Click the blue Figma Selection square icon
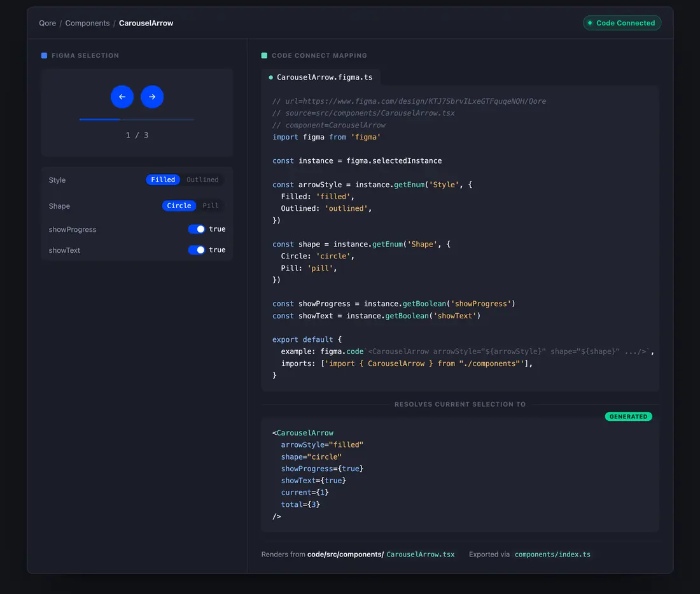The height and width of the screenshot is (594, 700). coord(44,55)
